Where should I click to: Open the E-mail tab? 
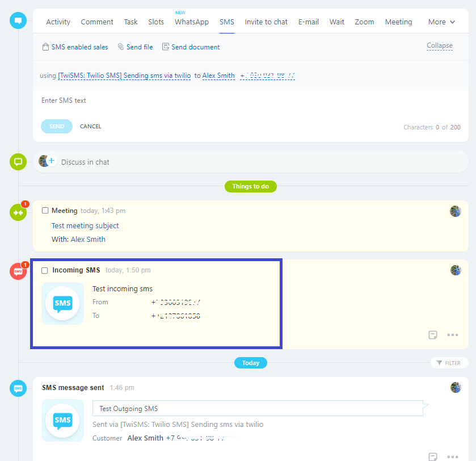308,22
